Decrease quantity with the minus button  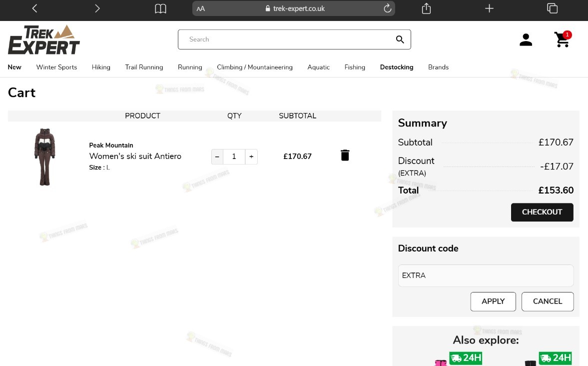coord(217,156)
